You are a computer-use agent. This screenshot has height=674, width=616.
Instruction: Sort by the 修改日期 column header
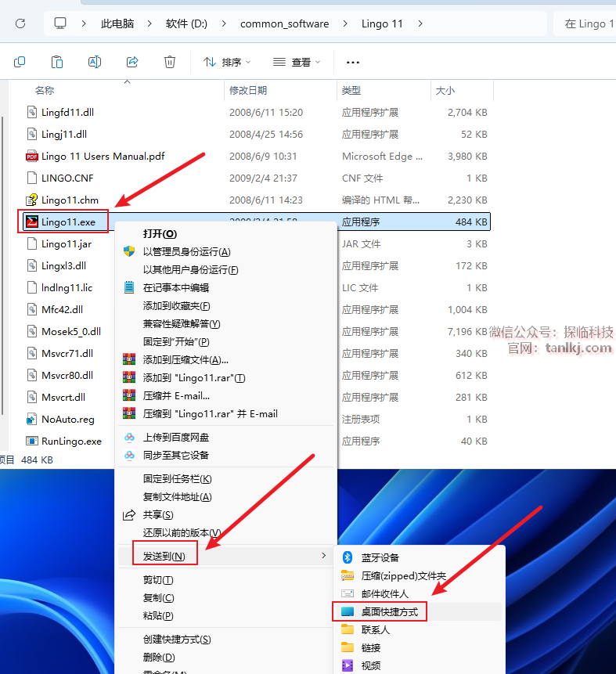point(248,90)
